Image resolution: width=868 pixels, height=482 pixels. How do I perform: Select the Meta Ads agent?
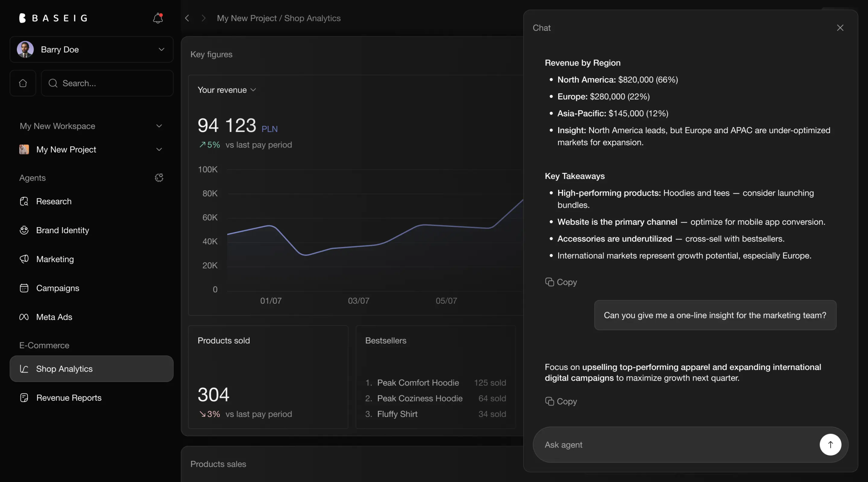click(54, 317)
